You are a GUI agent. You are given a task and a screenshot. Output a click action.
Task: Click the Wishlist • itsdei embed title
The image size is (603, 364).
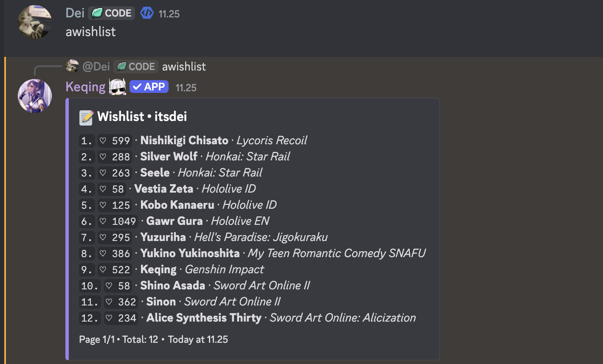point(142,117)
